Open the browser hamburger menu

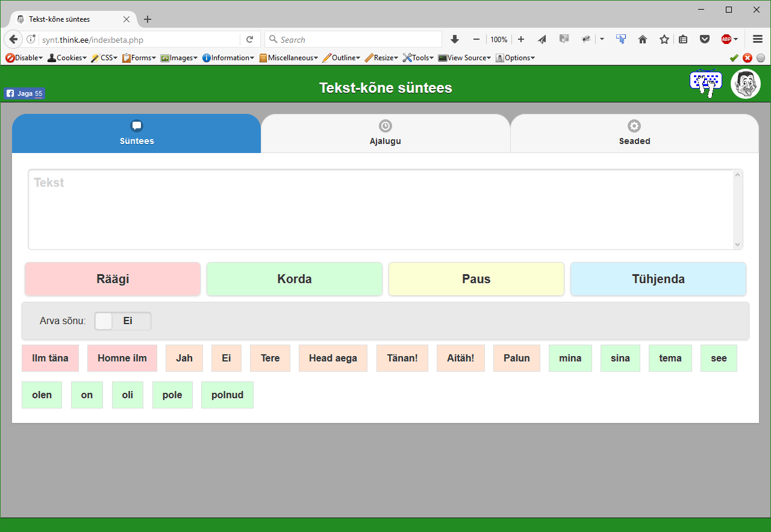758,40
